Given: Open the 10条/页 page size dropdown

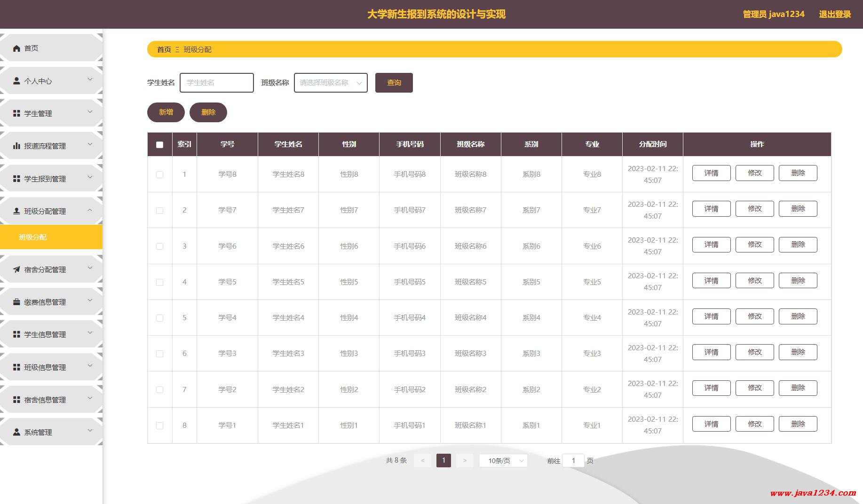Looking at the screenshot, I should [503, 461].
